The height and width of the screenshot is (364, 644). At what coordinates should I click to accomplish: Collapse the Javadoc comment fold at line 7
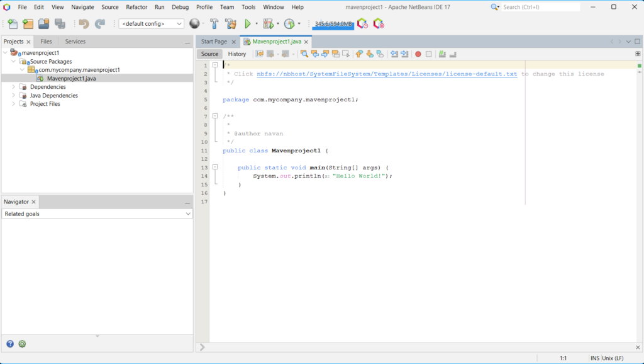click(214, 117)
